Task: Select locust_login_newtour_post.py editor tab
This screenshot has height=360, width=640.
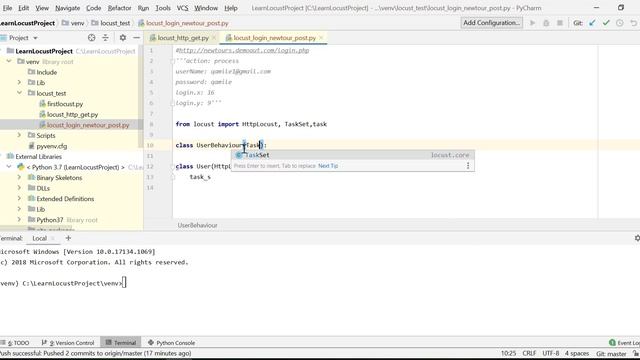Action: [x=274, y=38]
